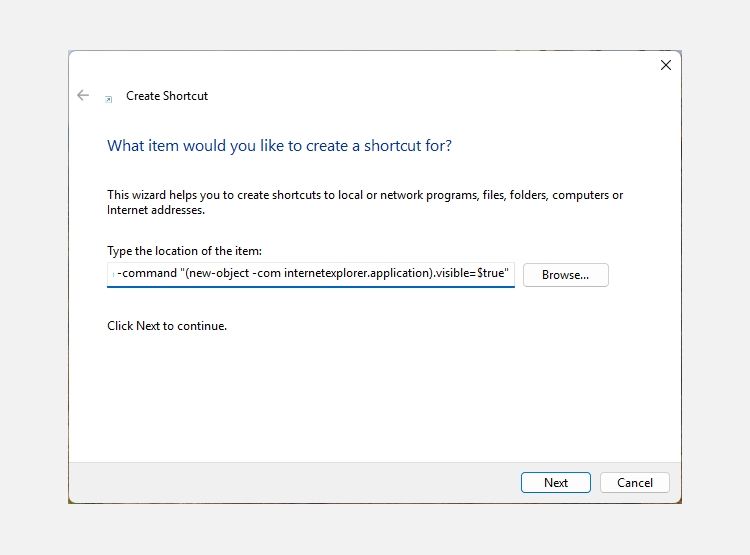Click the empty footer area left of Next
The image size is (750, 555).
(x=290, y=482)
